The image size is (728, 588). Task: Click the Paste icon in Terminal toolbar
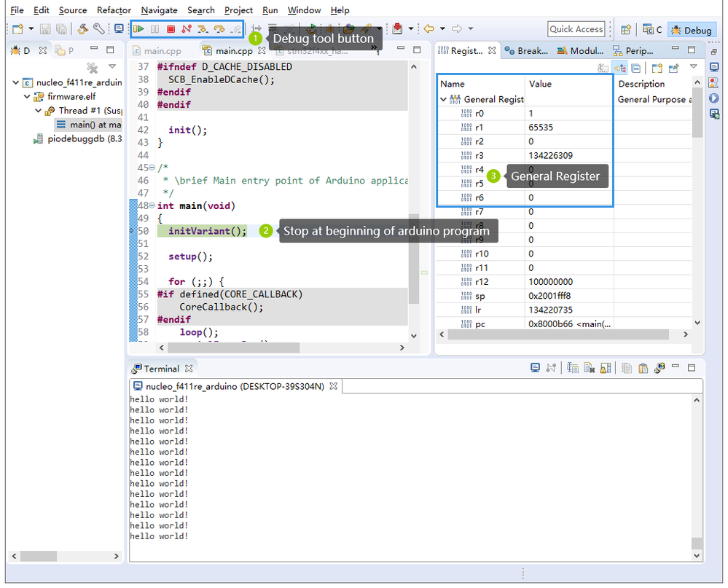coord(643,368)
